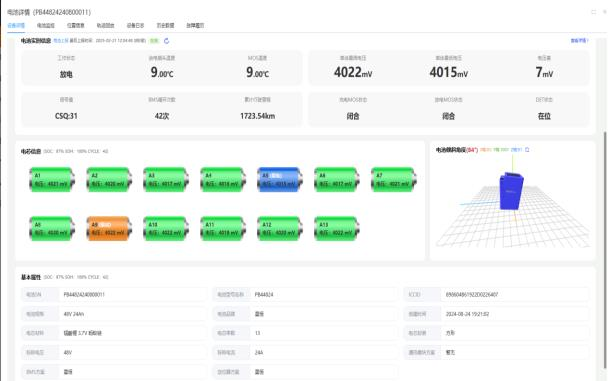Viewport: 609px width, 381px height.
Task: Click the small icon after the tilt-angle axis legend
Action: pos(527,150)
